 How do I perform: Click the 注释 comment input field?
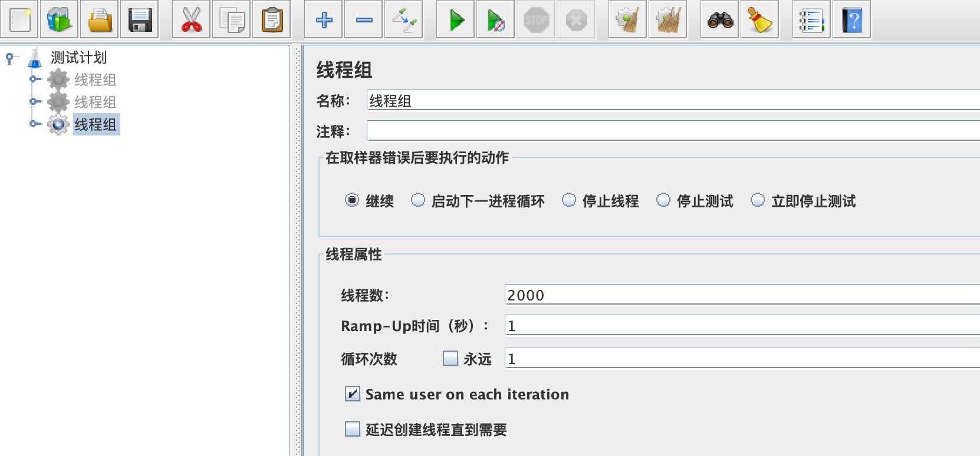click(673, 130)
